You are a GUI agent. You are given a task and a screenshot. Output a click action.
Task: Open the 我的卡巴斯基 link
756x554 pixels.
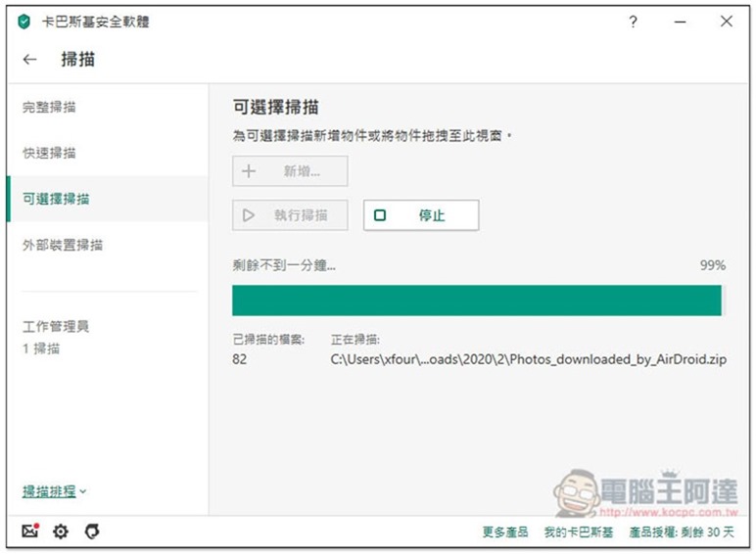pos(578,531)
